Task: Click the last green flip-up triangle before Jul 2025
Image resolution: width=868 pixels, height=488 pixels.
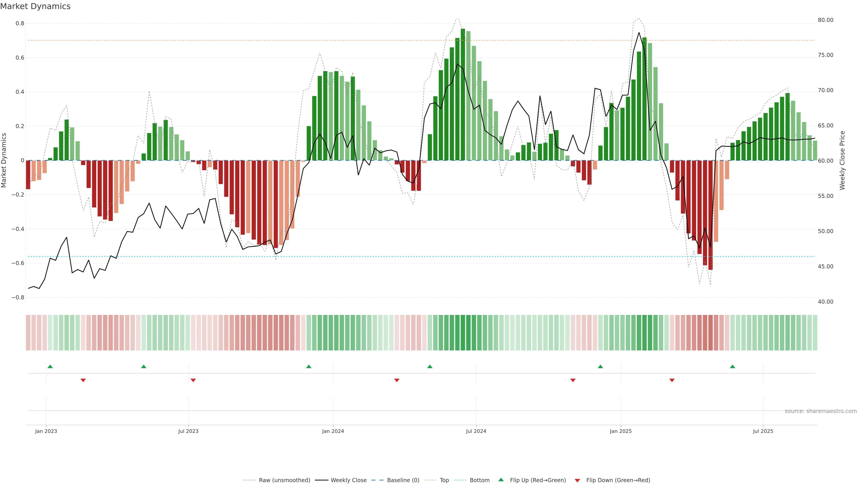Action: [733, 366]
